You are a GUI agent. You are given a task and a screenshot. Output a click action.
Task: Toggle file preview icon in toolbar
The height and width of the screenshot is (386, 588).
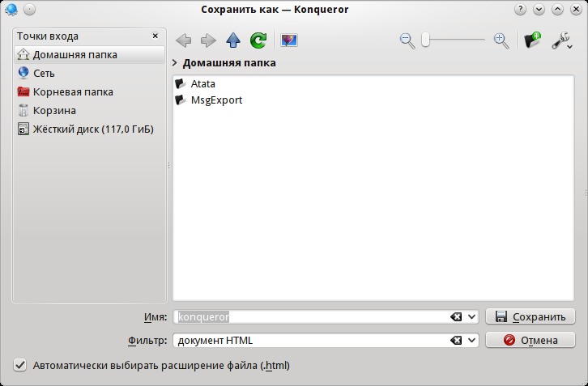point(289,40)
